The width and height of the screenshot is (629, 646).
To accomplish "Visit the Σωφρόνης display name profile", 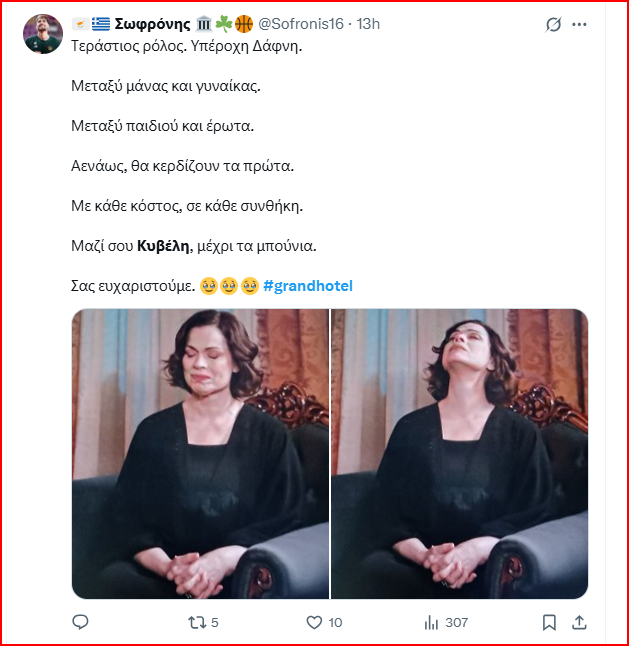I will coord(152,24).
